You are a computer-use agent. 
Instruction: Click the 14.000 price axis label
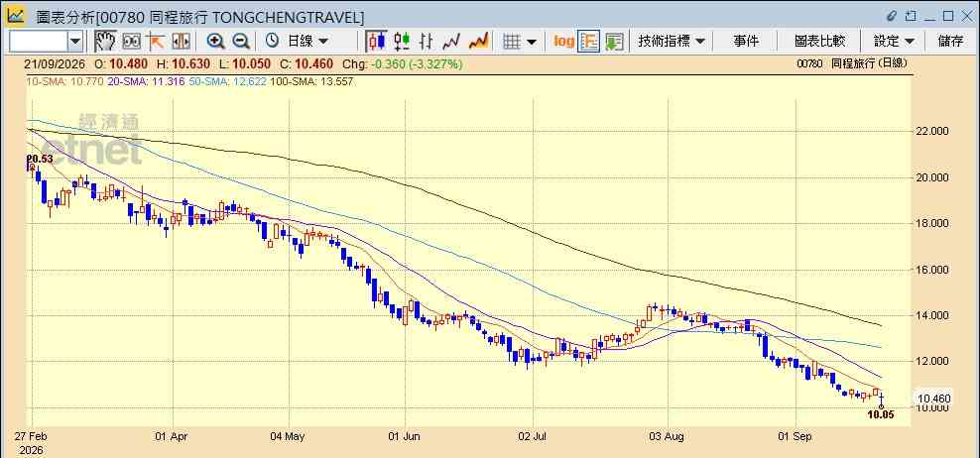pyautogui.click(x=931, y=315)
